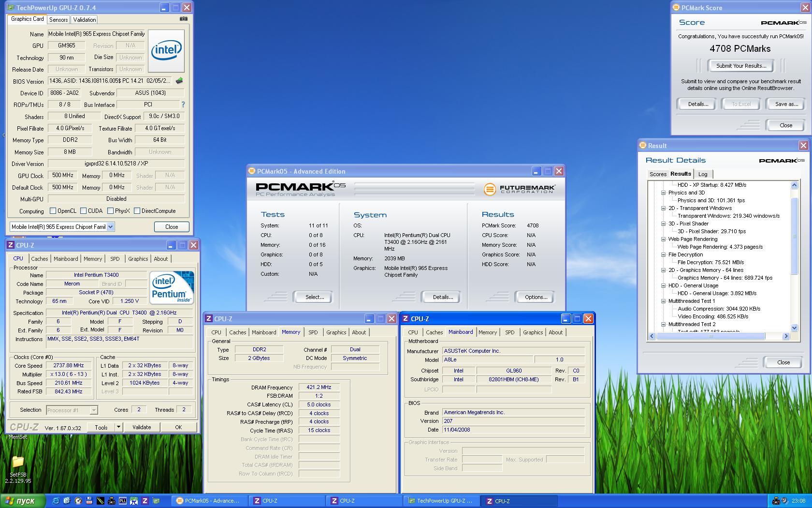The image size is (812, 508).
Task: Click the memory stick quick launch icon
Action: point(101,501)
